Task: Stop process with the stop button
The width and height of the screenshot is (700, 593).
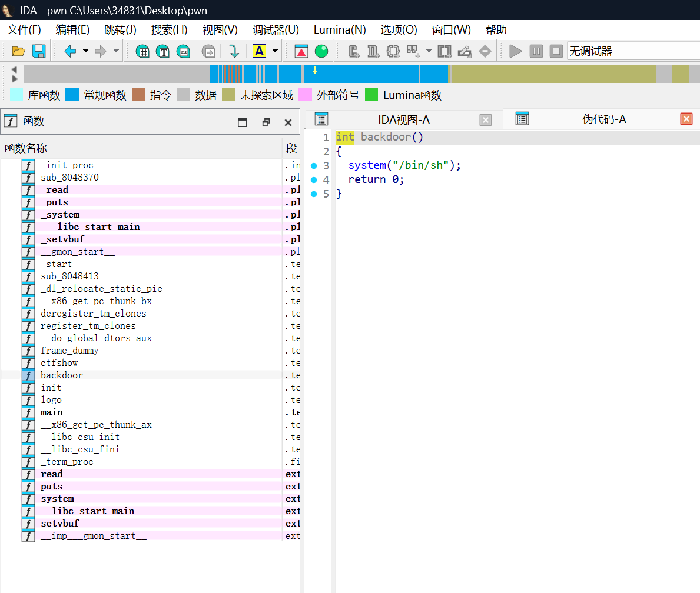Action: pyautogui.click(x=556, y=51)
